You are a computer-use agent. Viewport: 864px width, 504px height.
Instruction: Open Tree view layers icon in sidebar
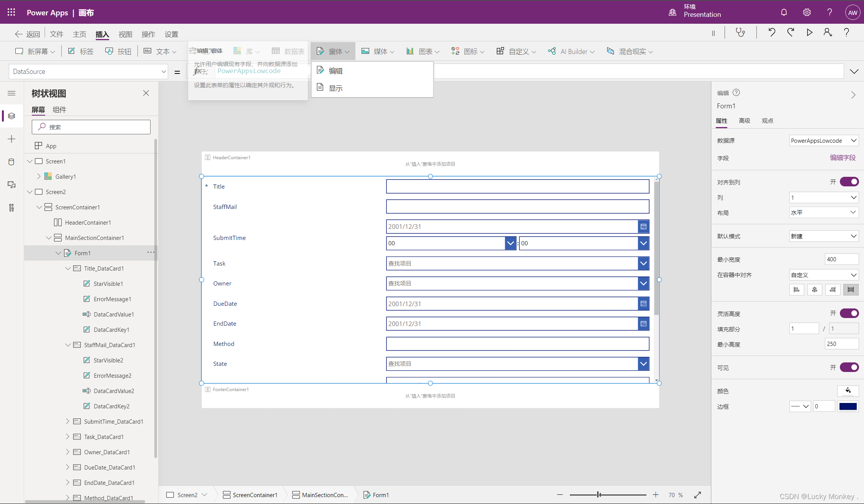[x=11, y=116]
